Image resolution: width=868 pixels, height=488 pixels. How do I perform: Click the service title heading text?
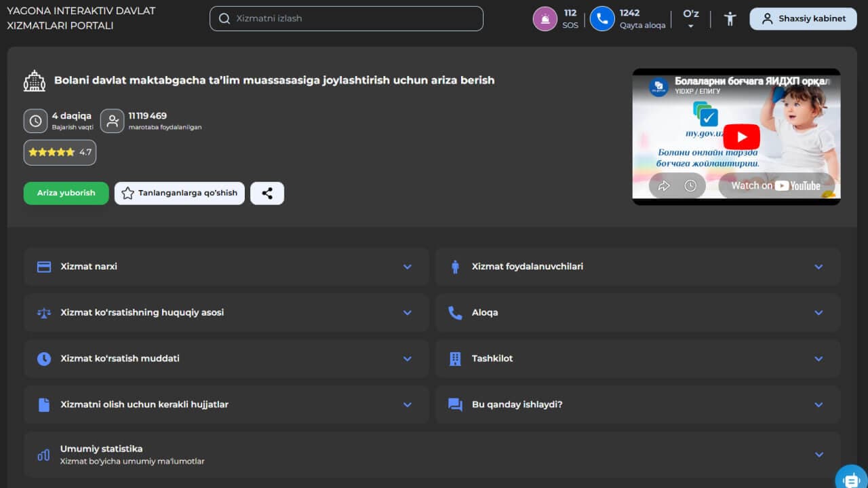click(275, 80)
